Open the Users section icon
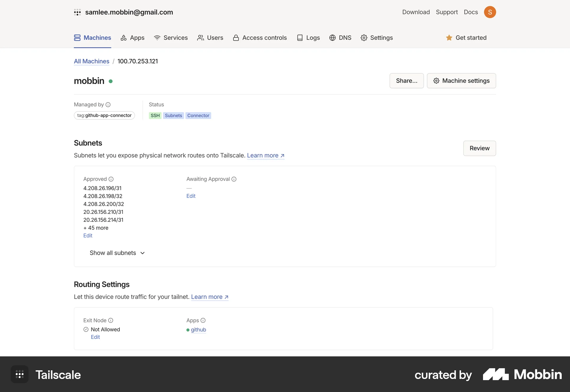This screenshot has width=570, height=392. 201,38
